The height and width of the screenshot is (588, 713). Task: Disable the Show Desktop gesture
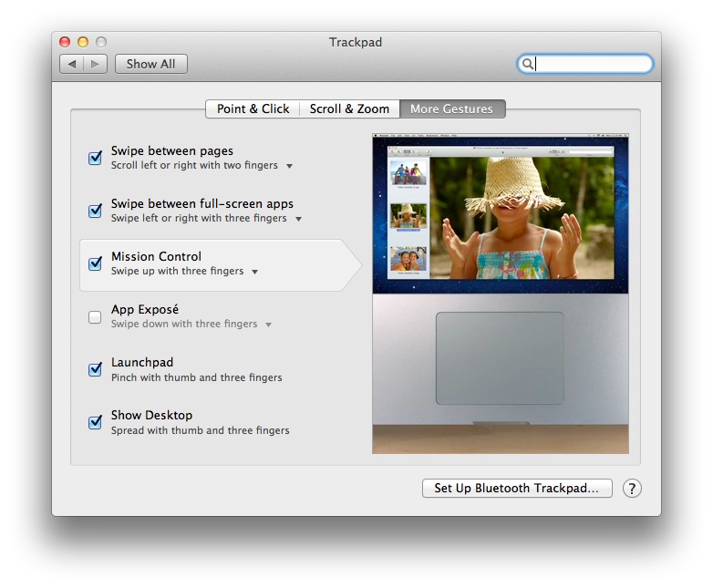point(95,422)
